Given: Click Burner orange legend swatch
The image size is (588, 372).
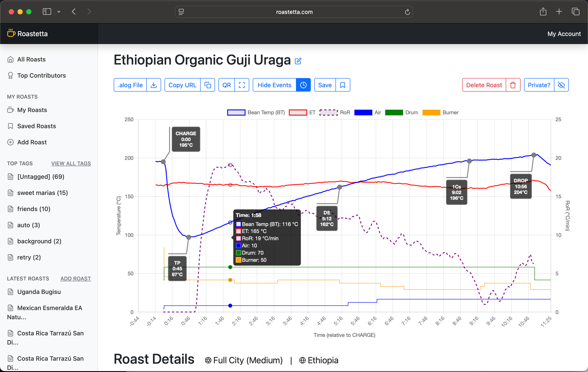Looking at the screenshot, I should coord(431,113).
